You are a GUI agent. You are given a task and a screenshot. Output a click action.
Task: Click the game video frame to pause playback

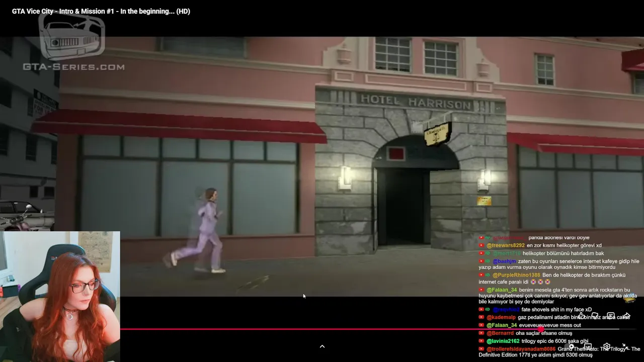[322, 166]
